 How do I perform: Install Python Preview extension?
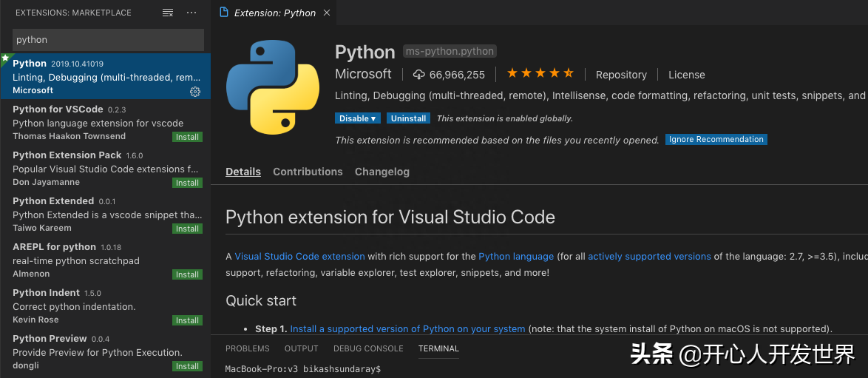coord(187,366)
